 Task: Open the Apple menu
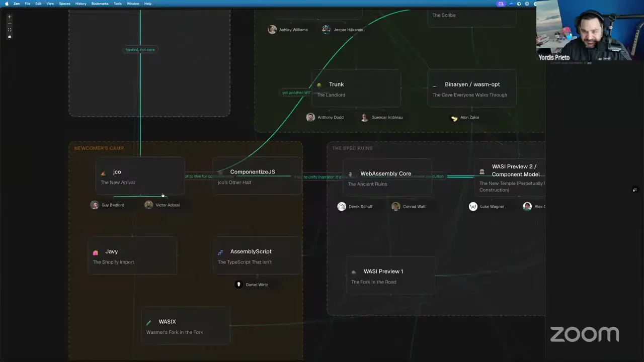pyautogui.click(x=7, y=4)
